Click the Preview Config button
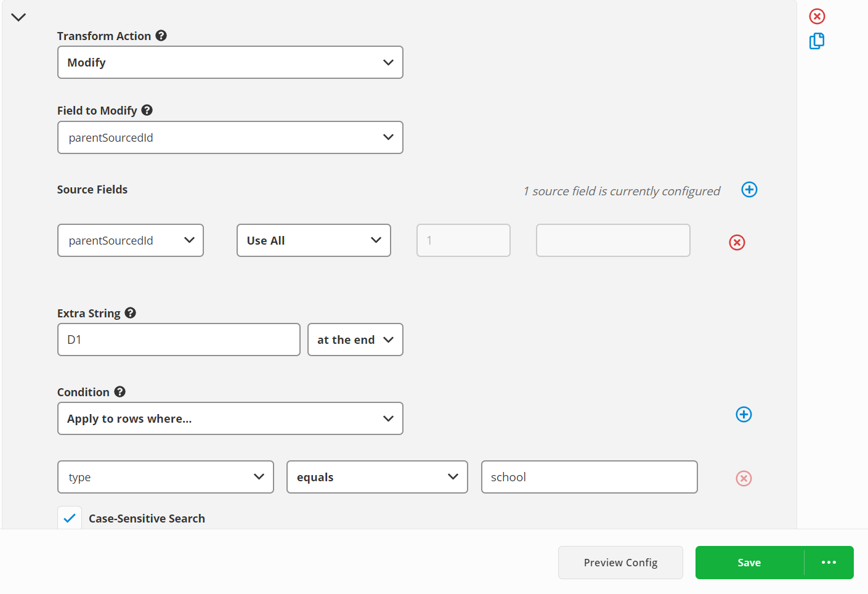Screen dimensions: 868x594 [x=620, y=563]
